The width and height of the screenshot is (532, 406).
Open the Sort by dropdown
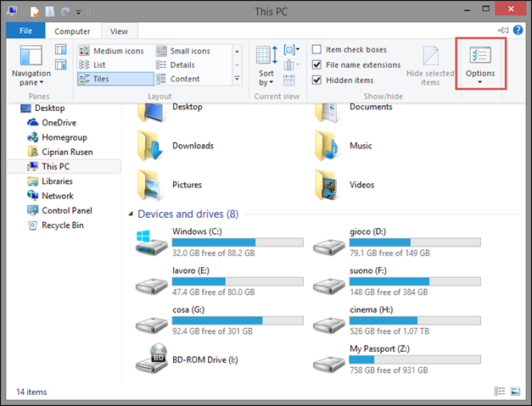tap(266, 66)
